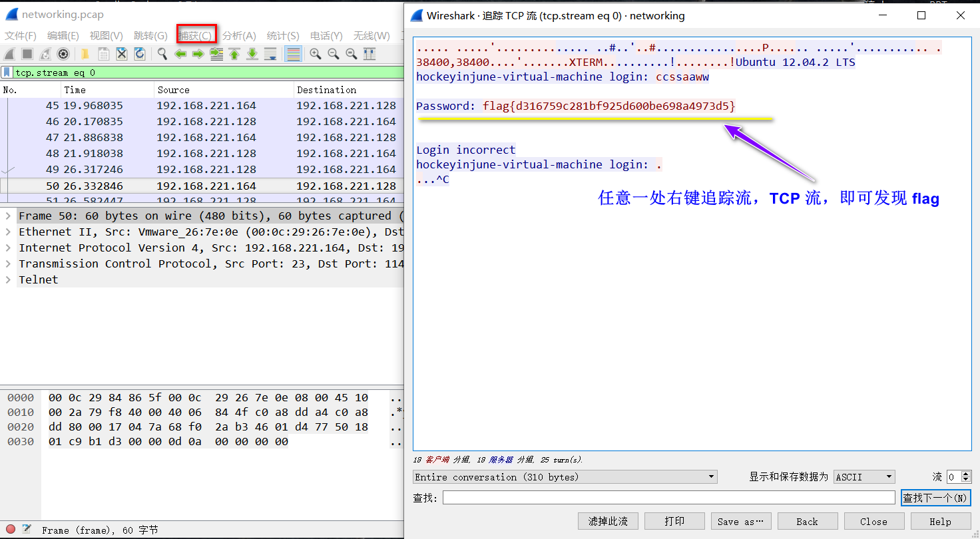980x539 pixels.
Task: Sort by the No. column header
Action: pos(31,90)
